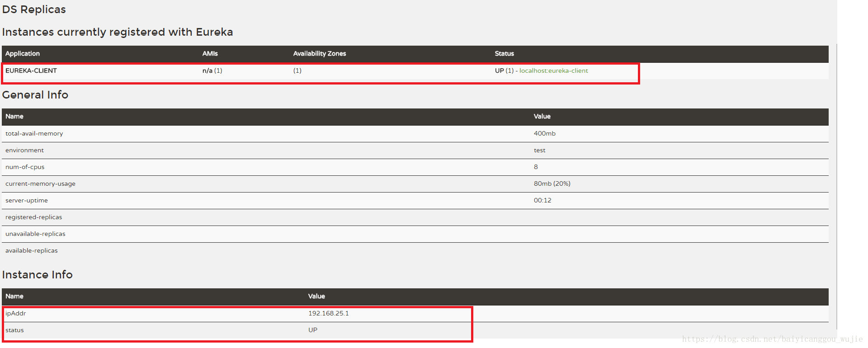This screenshot has height=348, width=868.
Task: Click the num-of-cpus row name
Action: [25, 167]
